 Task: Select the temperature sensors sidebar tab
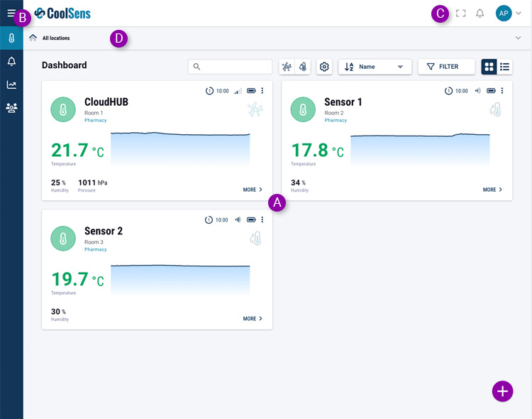click(11, 38)
